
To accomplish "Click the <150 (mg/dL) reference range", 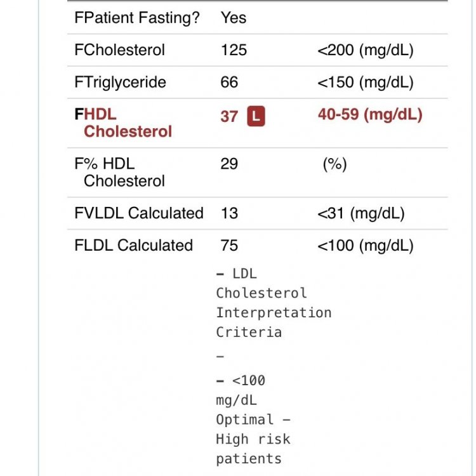I will click(365, 82).
